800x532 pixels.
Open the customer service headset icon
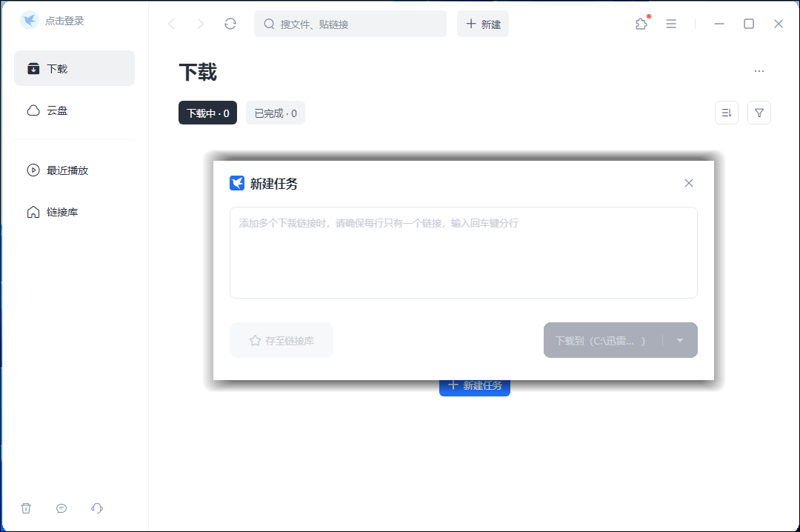97,508
